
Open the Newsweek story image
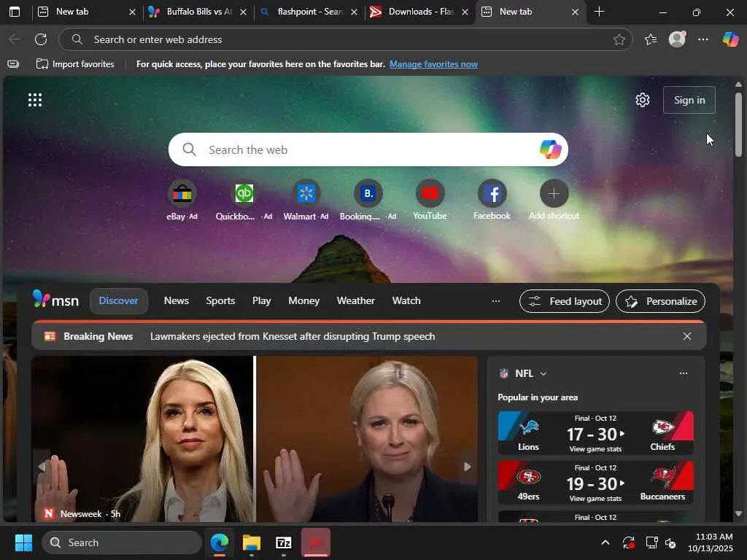(x=255, y=438)
